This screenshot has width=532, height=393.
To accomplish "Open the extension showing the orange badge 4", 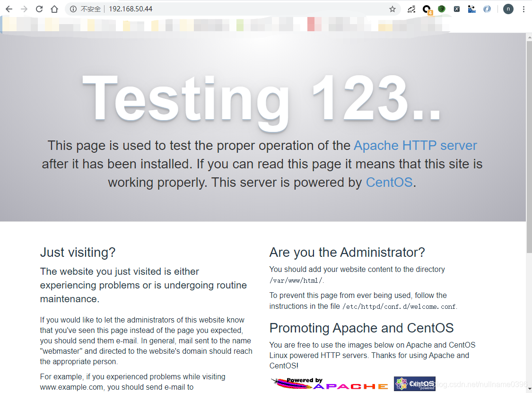I will [x=427, y=10].
